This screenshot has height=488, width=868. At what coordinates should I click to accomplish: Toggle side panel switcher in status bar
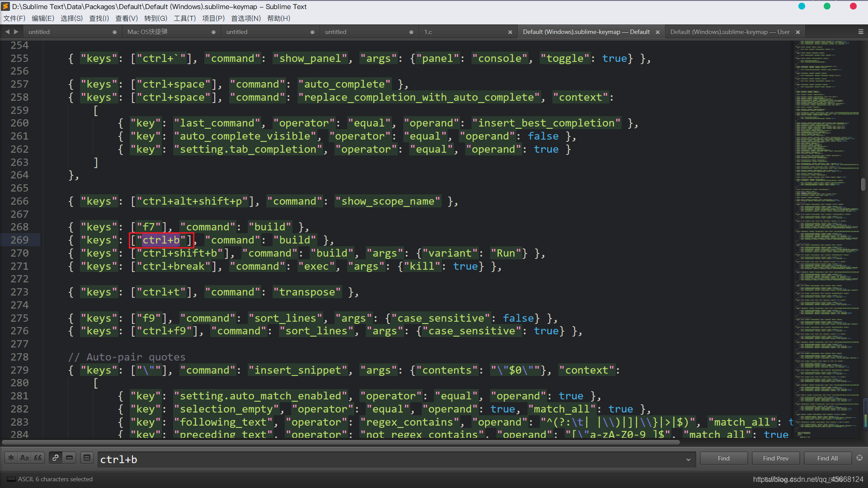click(11, 479)
